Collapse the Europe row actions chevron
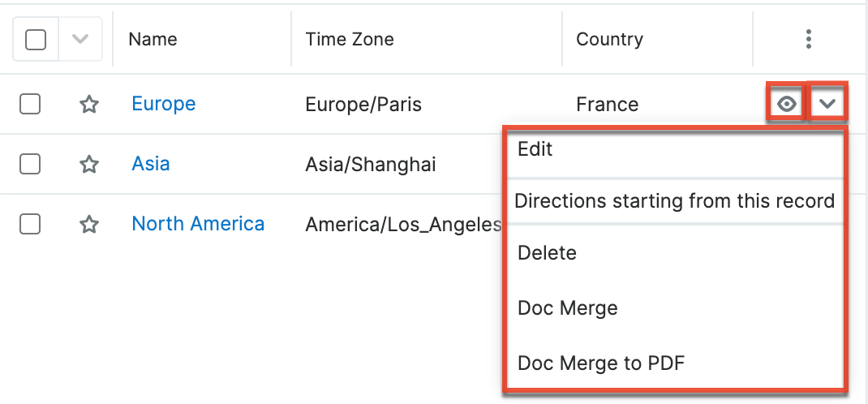Screen dimensions: 868x404 coord(827,104)
